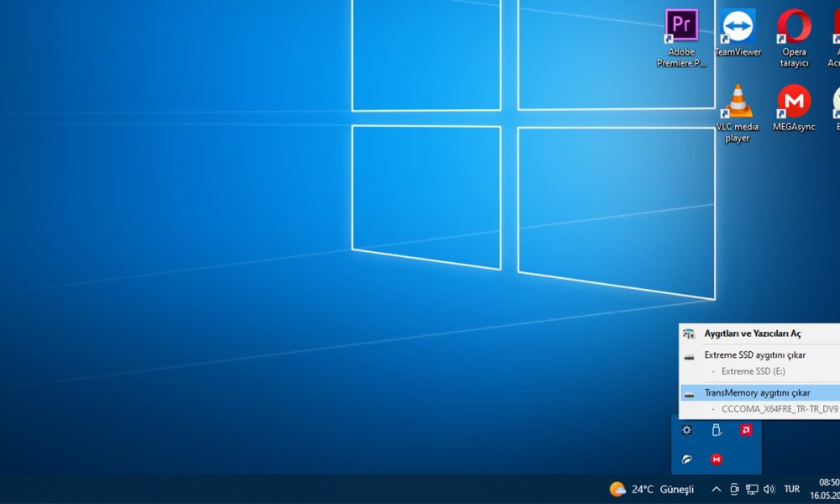Choose 'Extreme SSD aygıtını çıkar' option
Image resolution: width=840 pixels, height=504 pixels.
point(754,355)
